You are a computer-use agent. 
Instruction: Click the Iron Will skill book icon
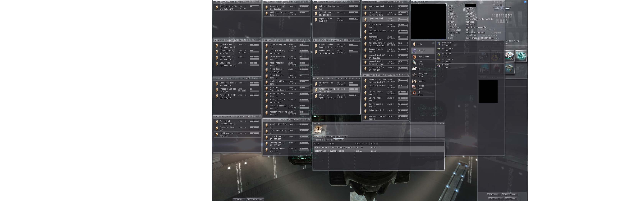[266, 138]
